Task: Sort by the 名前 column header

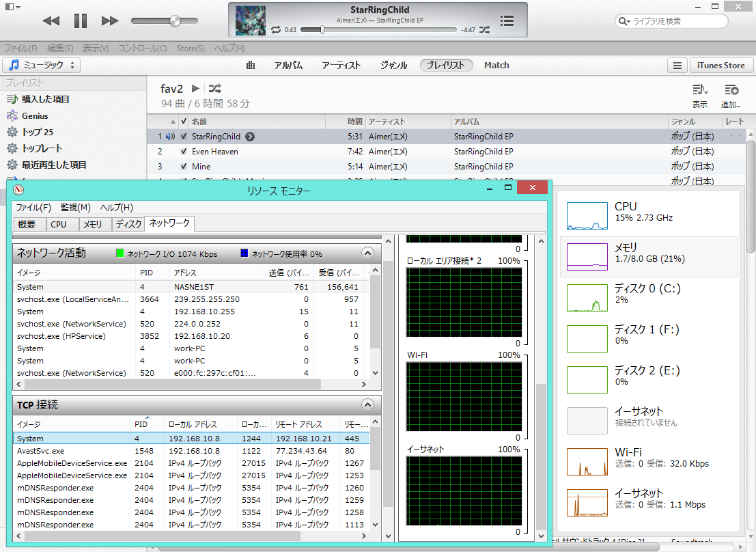Action: tap(257, 122)
